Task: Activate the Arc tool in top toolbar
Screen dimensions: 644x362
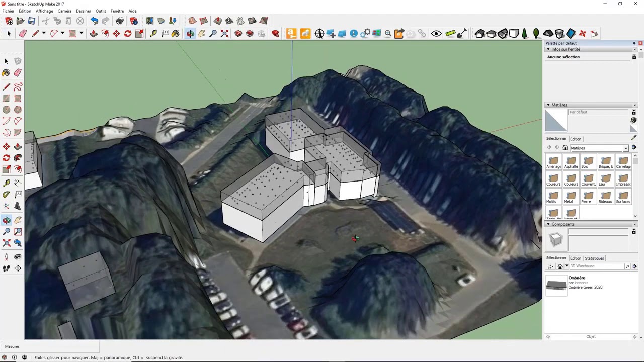Action: pos(54,34)
